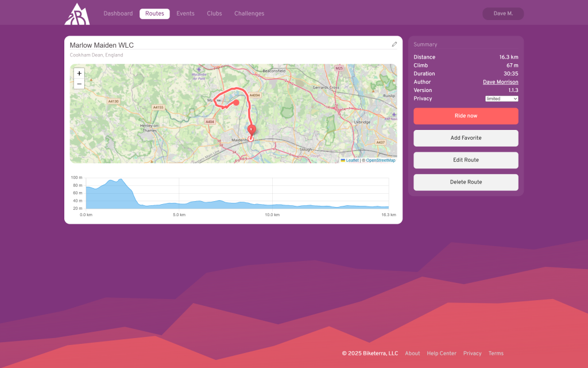Open the privacy dropdown set to limited
This screenshot has height=368, width=588.
click(501, 99)
